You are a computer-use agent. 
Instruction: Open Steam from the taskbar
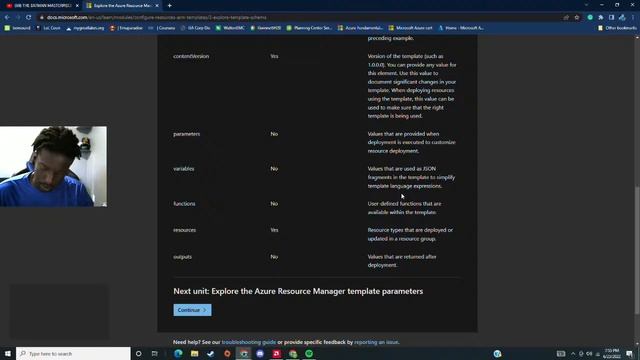click(x=211, y=353)
